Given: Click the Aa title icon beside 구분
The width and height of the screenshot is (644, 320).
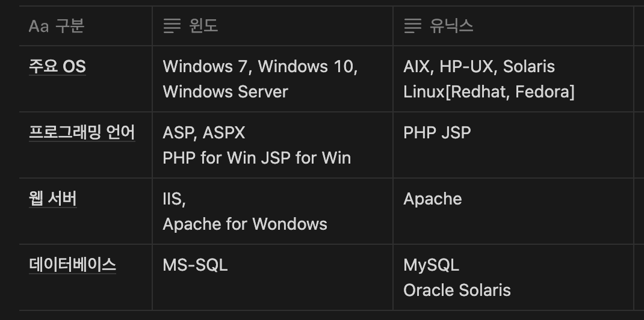Looking at the screenshot, I should (x=39, y=26).
